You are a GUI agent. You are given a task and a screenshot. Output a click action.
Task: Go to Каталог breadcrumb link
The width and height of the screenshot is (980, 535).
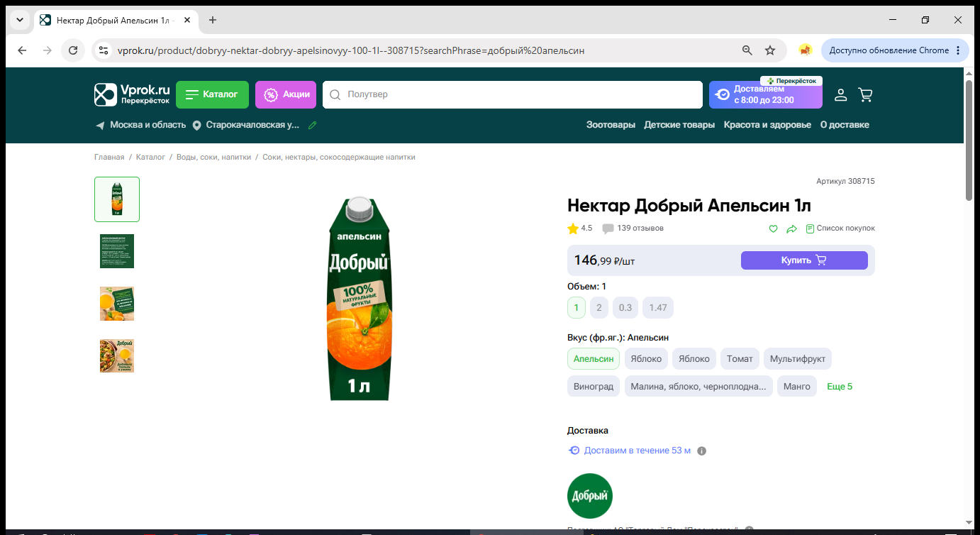point(150,157)
